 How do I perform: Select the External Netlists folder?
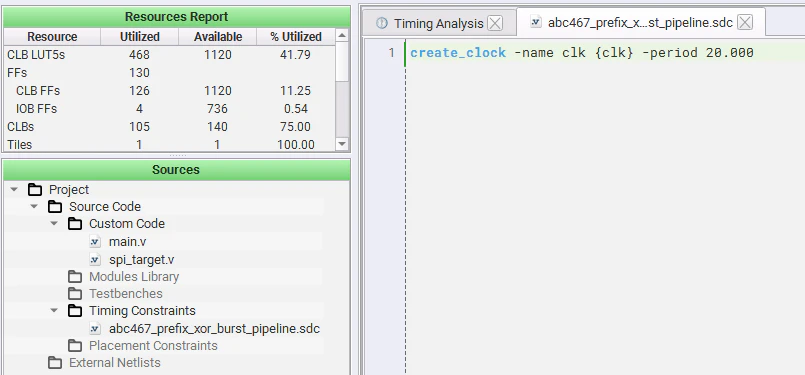(115, 363)
